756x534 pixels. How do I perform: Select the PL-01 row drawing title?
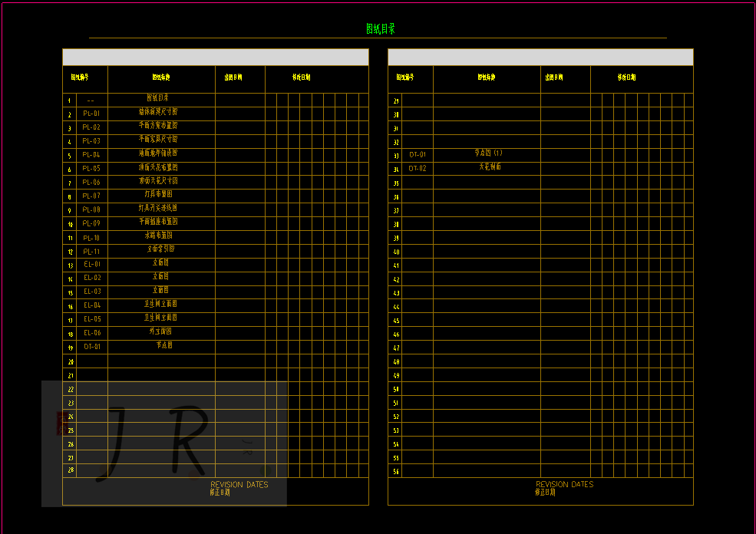(158, 112)
